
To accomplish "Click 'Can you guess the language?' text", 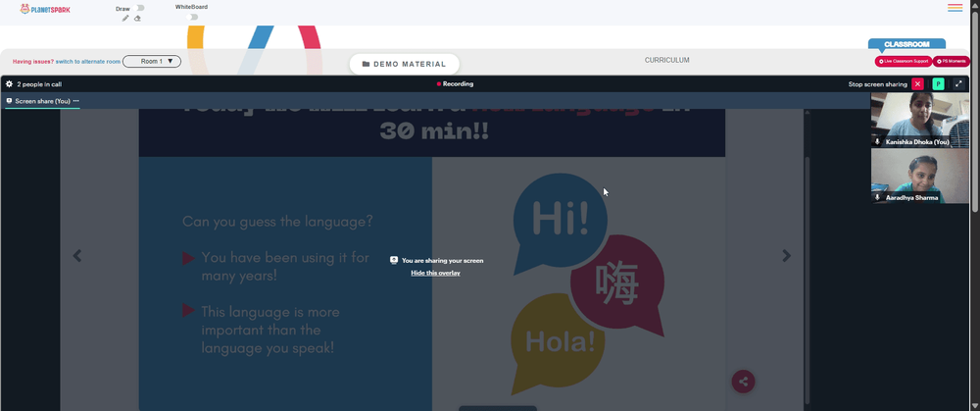I will 277,222.
